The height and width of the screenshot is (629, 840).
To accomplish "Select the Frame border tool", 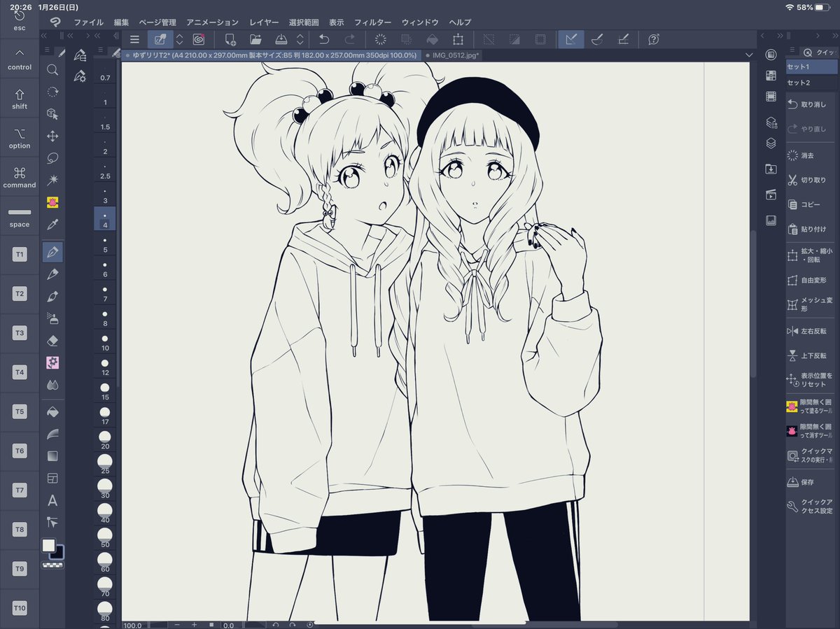I will click(52, 479).
